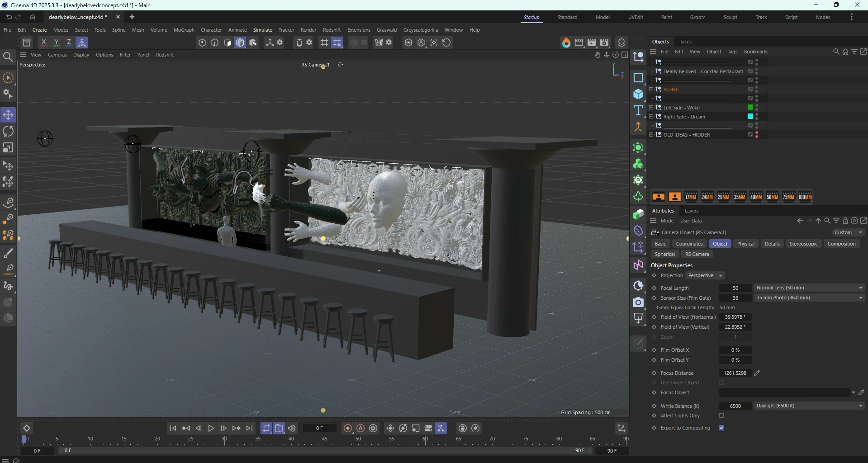The height and width of the screenshot is (463, 868).
Task: Click the Cube primitive icon
Action: point(638,94)
